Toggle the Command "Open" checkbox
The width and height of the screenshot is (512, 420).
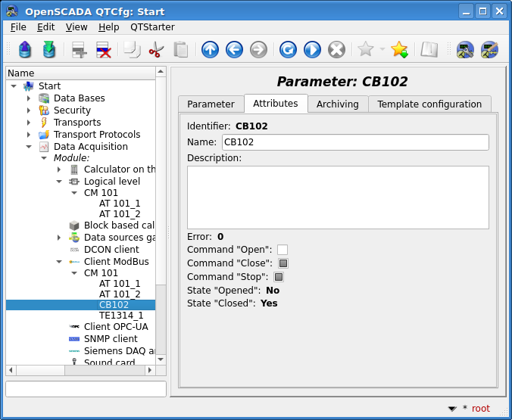point(283,250)
